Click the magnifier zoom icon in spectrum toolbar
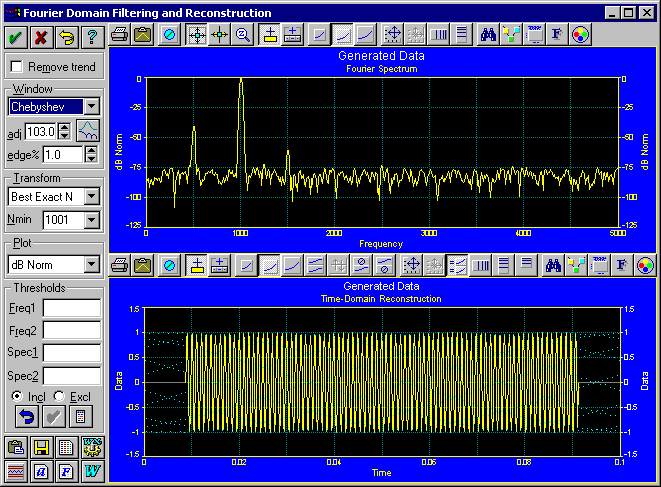 (243, 35)
